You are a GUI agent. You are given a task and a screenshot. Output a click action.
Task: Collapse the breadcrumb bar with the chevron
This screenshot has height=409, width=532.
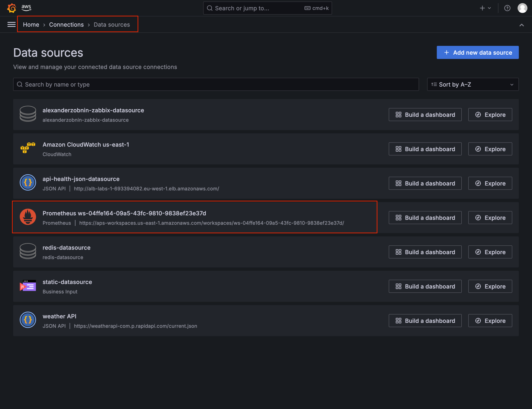522,25
